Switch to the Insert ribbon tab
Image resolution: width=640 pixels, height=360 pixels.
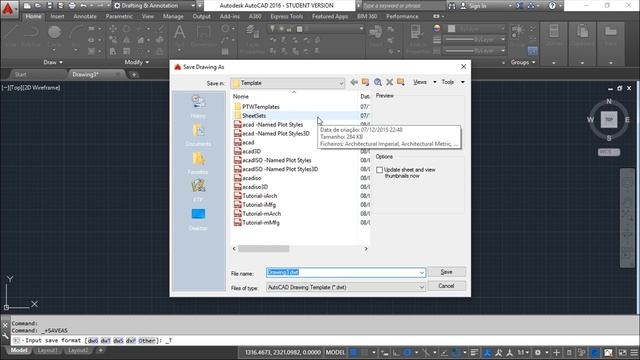57,16
